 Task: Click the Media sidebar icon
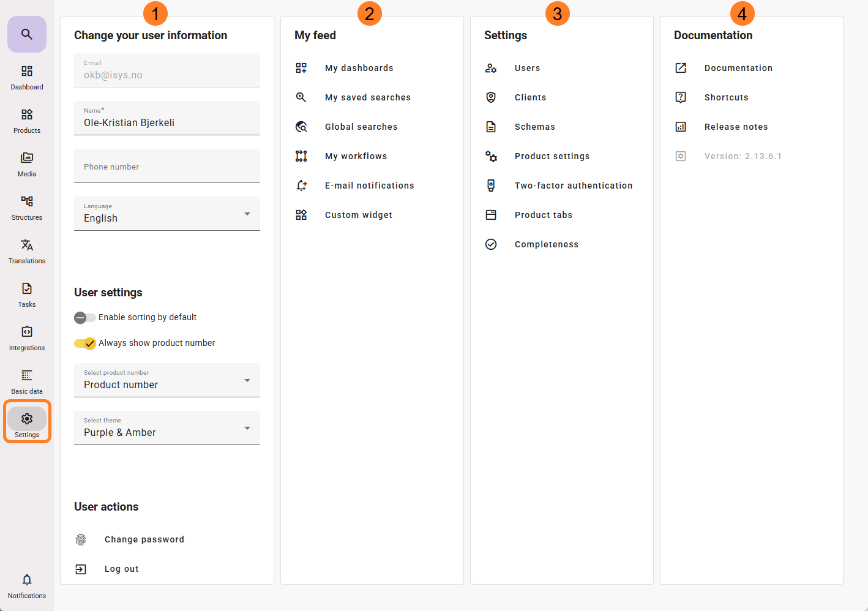coord(27,159)
